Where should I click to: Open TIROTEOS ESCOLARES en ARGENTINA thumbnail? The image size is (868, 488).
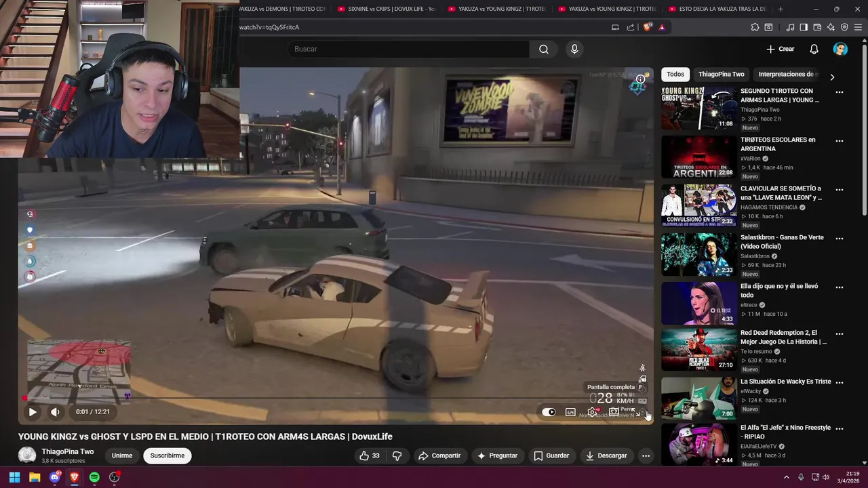pyautogui.click(x=699, y=157)
